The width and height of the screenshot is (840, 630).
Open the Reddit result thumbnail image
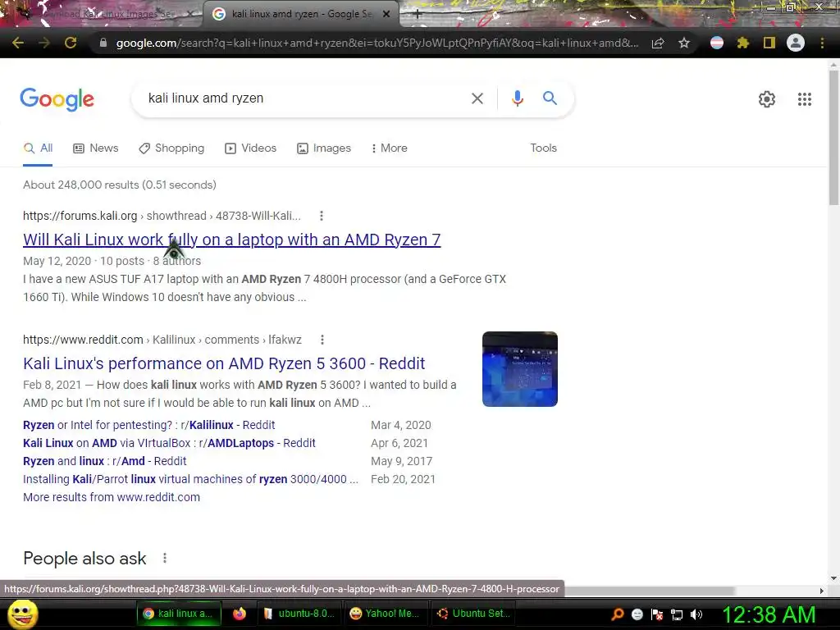click(x=519, y=369)
